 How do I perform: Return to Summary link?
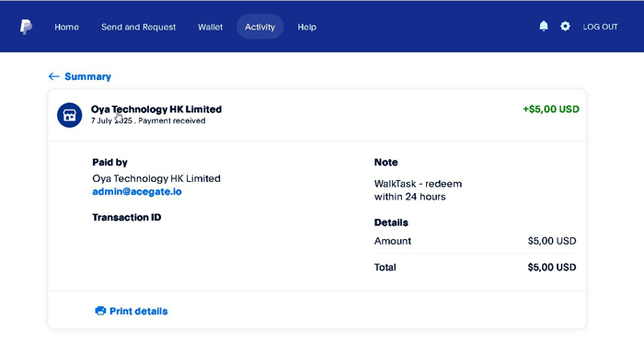click(x=87, y=76)
